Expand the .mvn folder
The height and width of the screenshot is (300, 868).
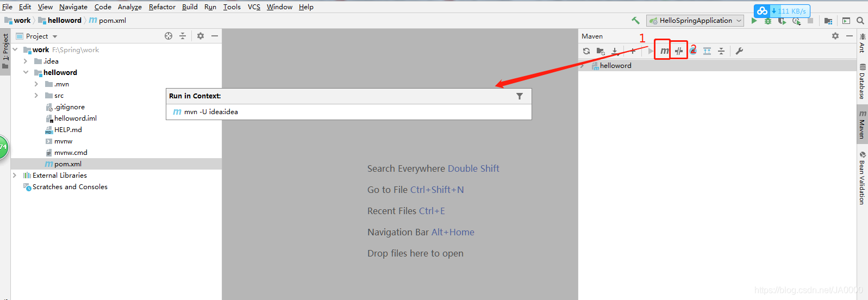tap(36, 84)
